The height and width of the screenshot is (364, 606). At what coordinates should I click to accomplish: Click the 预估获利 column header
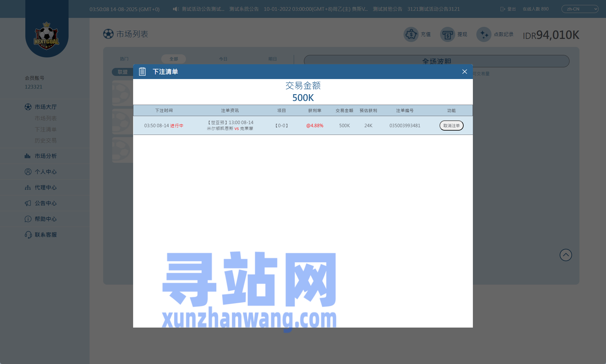pos(368,111)
